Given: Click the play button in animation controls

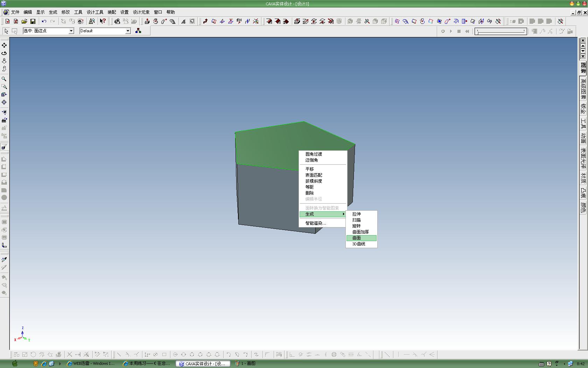Looking at the screenshot, I should point(451,31).
